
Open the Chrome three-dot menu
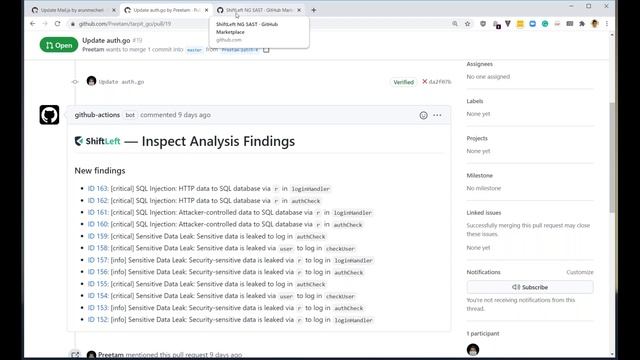tap(607, 24)
